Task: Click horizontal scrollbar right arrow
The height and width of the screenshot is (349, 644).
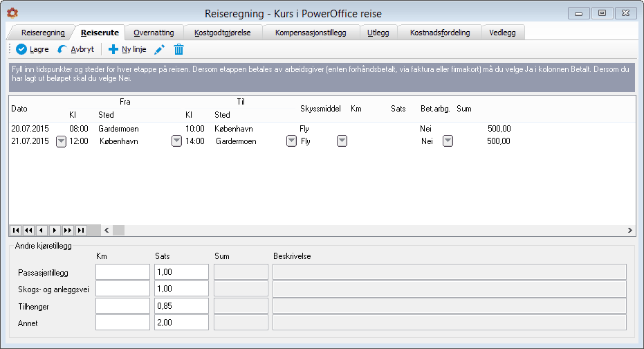Action: tap(629, 230)
